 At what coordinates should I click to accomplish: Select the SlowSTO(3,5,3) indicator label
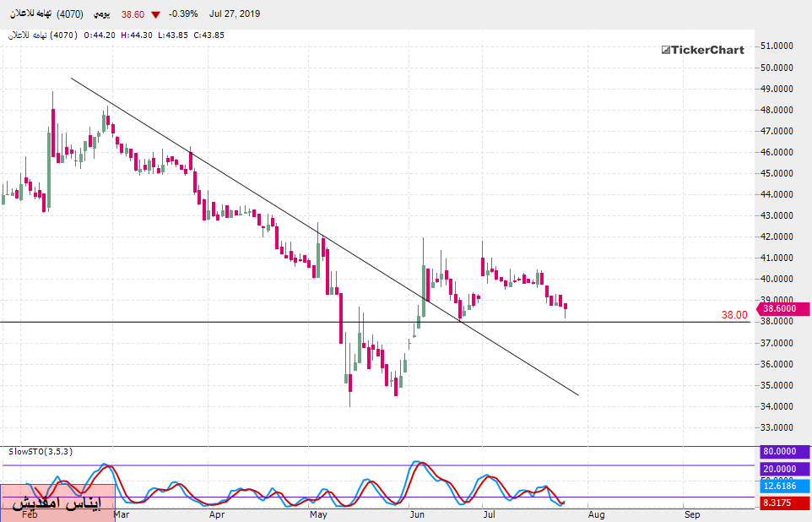pos(41,452)
